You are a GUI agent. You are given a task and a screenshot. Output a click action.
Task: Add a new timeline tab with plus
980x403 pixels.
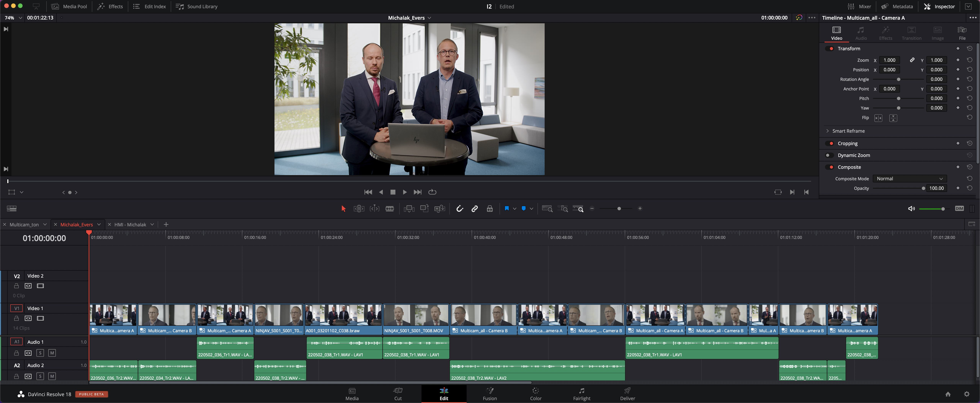pos(166,224)
